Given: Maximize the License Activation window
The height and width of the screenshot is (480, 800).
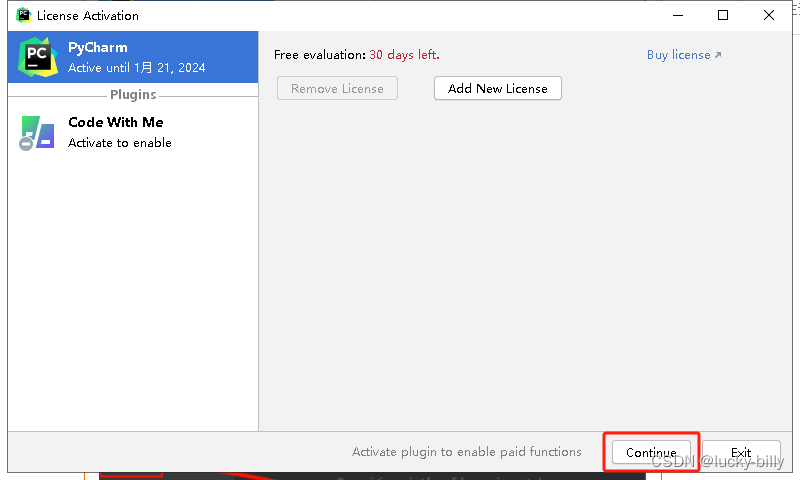Looking at the screenshot, I should tap(723, 15).
